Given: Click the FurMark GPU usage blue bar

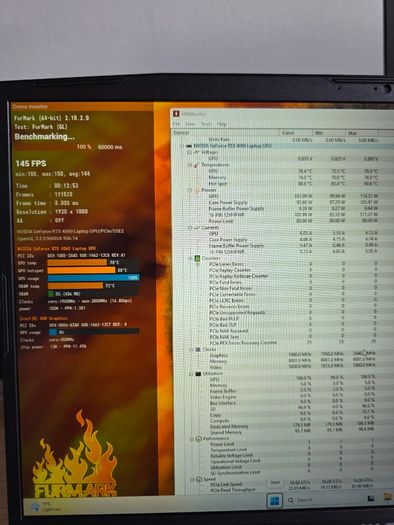Looking at the screenshot, I should 93,278.
